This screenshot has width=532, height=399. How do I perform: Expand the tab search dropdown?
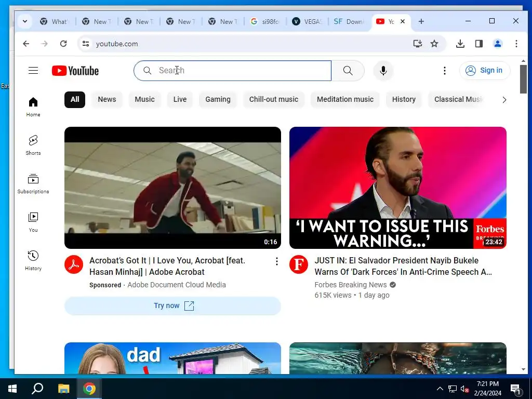[x=25, y=21]
